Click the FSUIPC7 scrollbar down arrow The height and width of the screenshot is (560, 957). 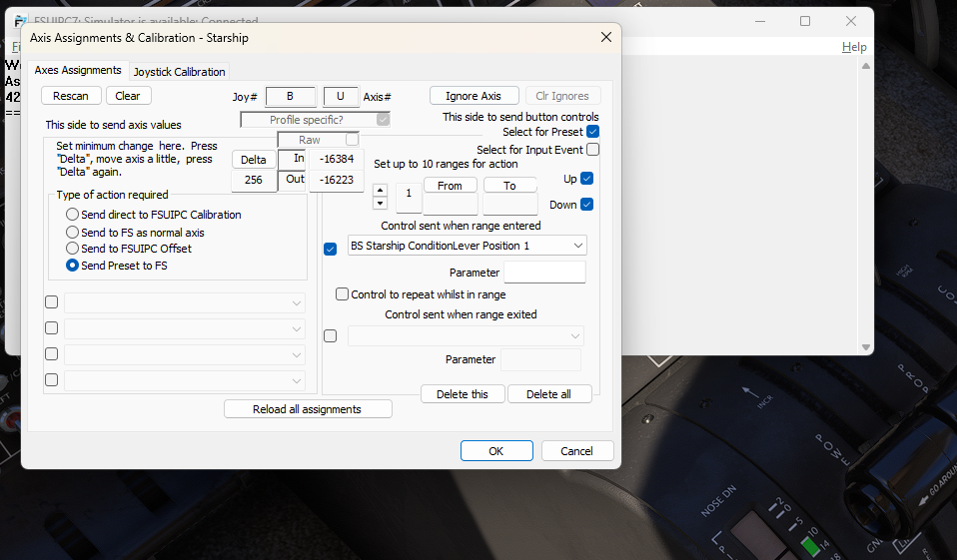865,346
